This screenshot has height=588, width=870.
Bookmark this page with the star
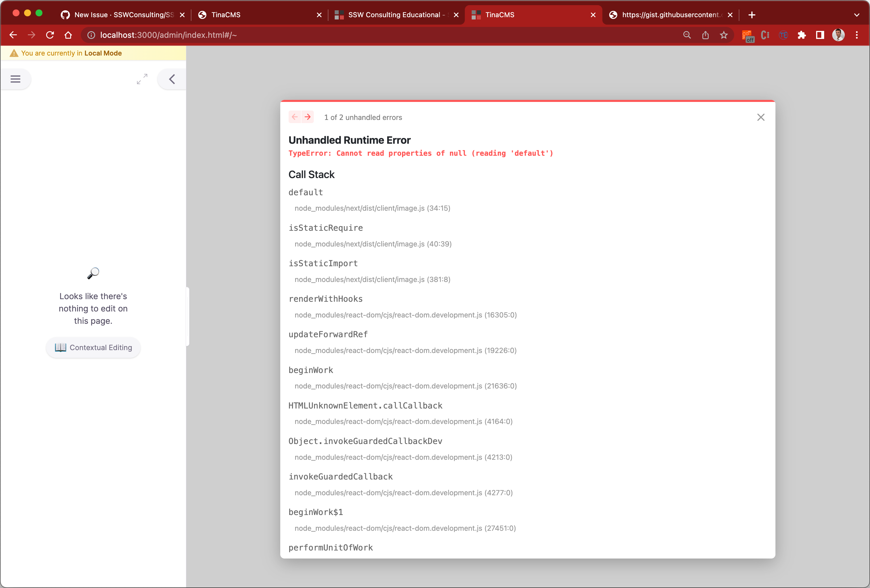point(724,35)
